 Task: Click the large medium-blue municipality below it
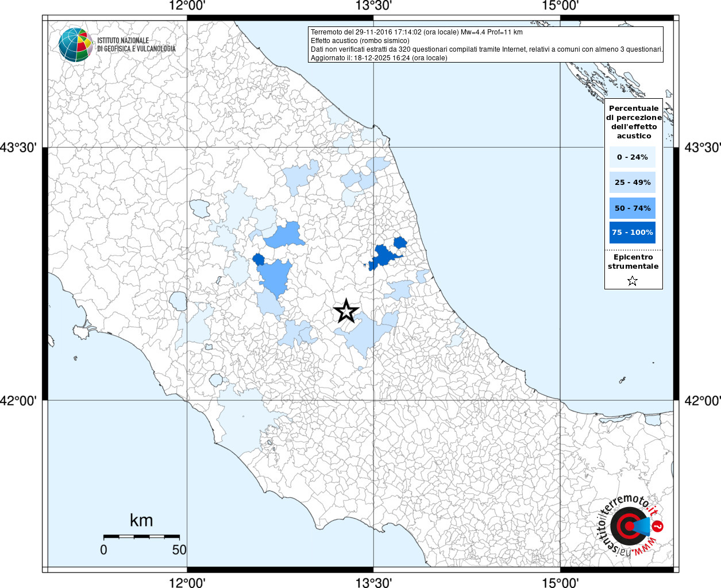(x=276, y=278)
